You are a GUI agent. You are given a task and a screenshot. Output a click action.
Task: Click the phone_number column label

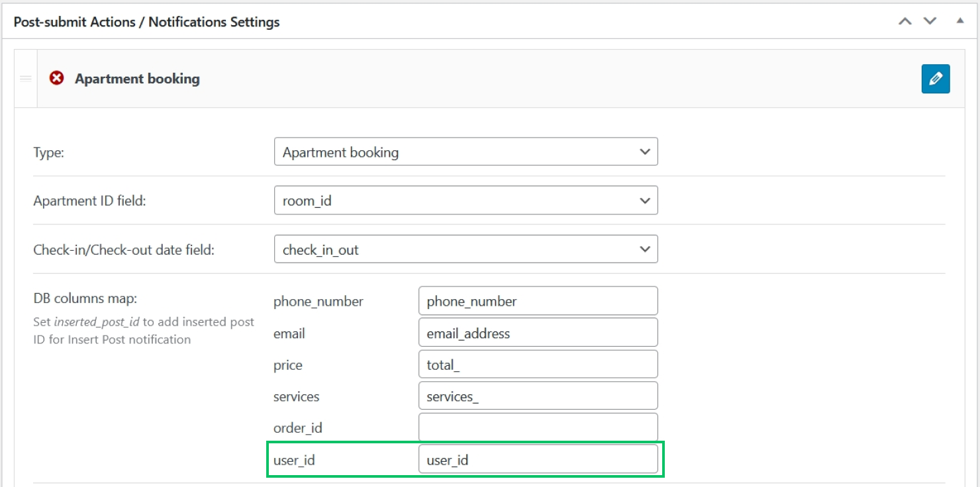click(x=318, y=302)
